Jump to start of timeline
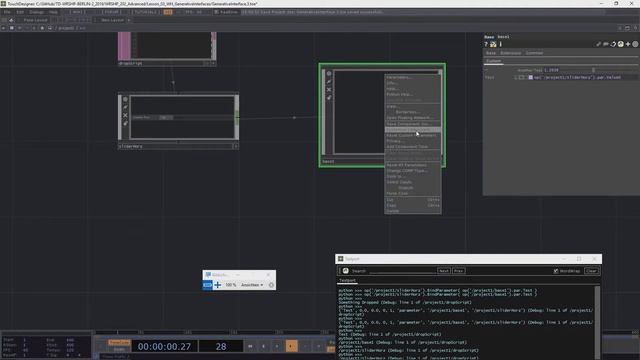640x360 pixels. pyautogui.click(x=250, y=346)
